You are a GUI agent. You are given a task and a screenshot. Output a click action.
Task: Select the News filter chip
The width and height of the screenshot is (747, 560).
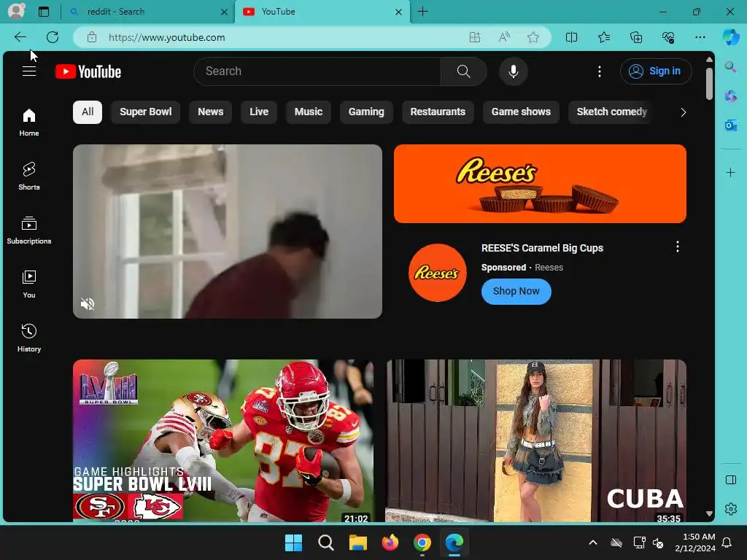(x=211, y=112)
